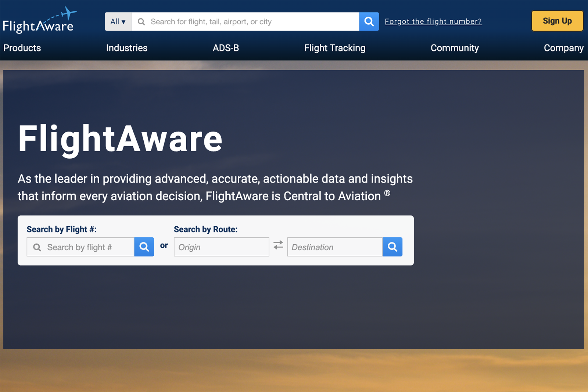The image size is (588, 392).
Task: Expand the Products navigation menu
Action: click(22, 48)
